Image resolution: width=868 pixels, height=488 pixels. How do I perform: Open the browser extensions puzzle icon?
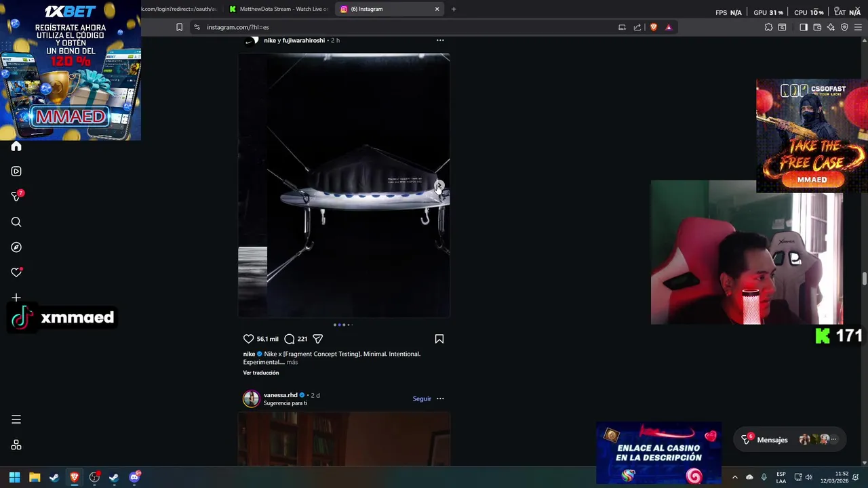tap(768, 27)
